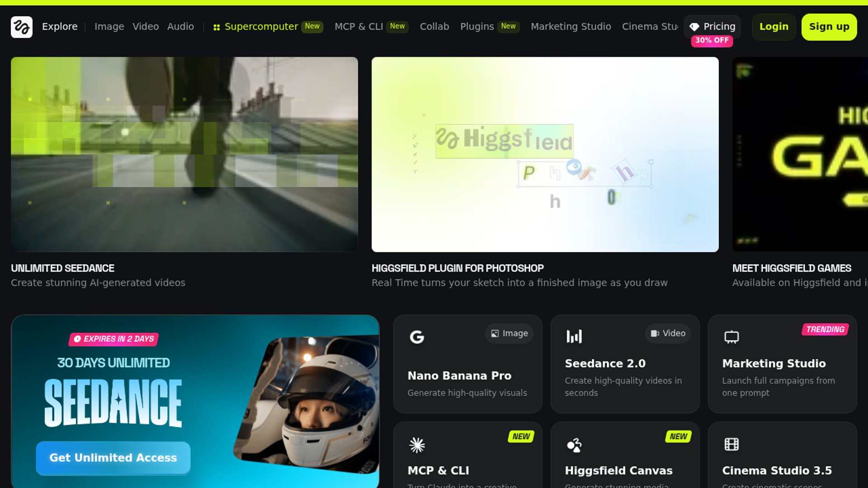This screenshot has height=488, width=868.
Task: Open Marketing Studio in the navigation bar
Action: pos(571,27)
